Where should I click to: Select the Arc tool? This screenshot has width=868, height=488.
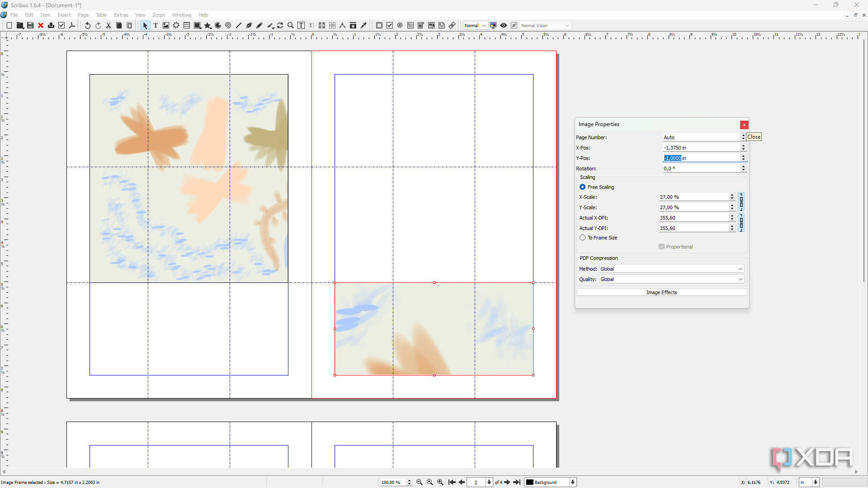(x=218, y=26)
